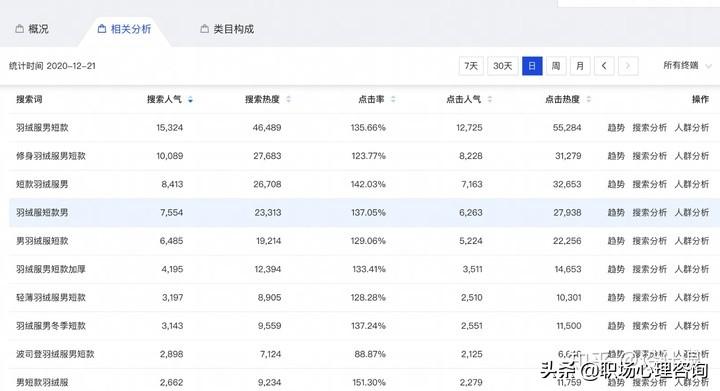The height and width of the screenshot is (391, 720).
Task: Click click heat value 55,284
Action: pyautogui.click(x=567, y=128)
